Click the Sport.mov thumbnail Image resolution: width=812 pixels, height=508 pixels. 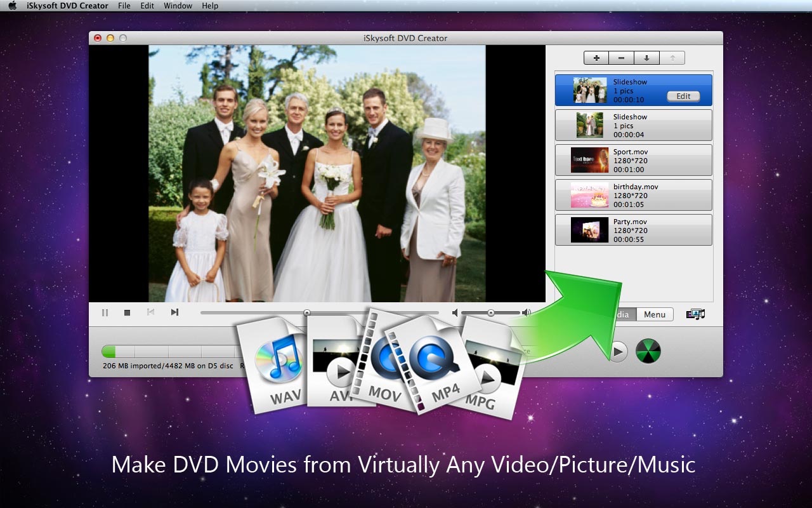point(589,160)
